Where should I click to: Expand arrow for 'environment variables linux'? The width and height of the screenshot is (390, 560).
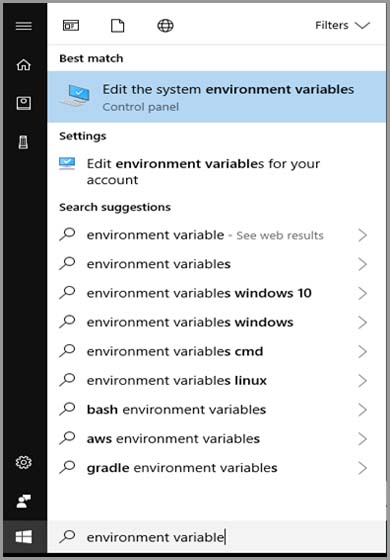[362, 380]
